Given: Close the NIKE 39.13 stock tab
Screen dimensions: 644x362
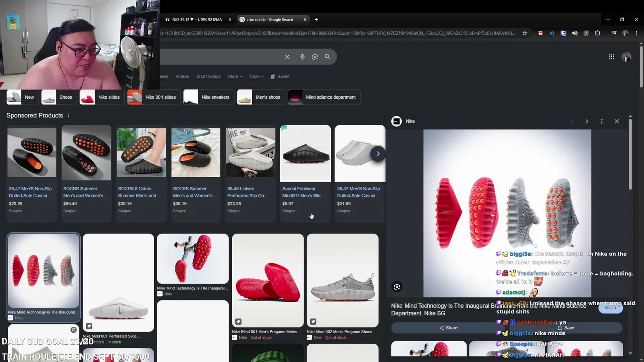Looking at the screenshot, I should (230, 20).
